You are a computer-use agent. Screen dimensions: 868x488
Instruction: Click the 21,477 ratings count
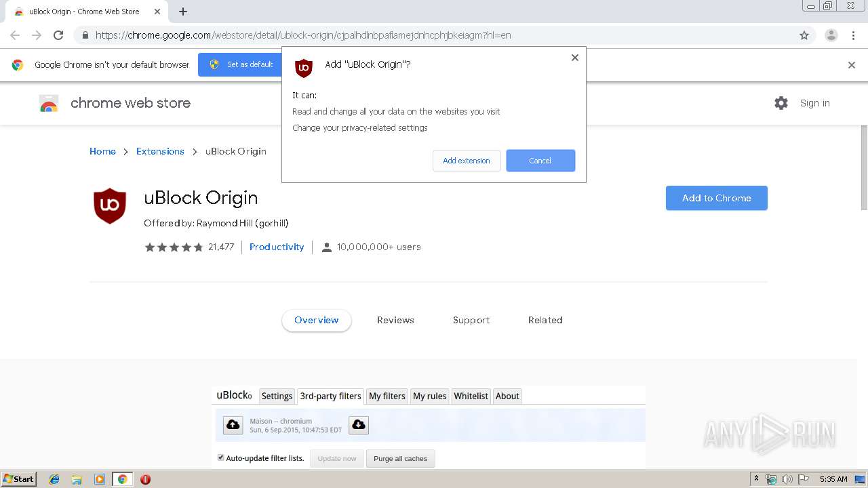(x=221, y=247)
